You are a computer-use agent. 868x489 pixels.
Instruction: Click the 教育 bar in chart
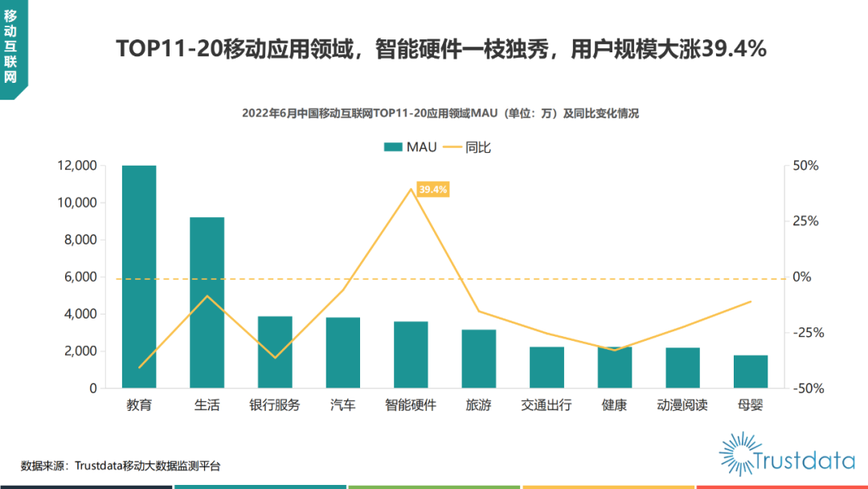(x=139, y=277)
